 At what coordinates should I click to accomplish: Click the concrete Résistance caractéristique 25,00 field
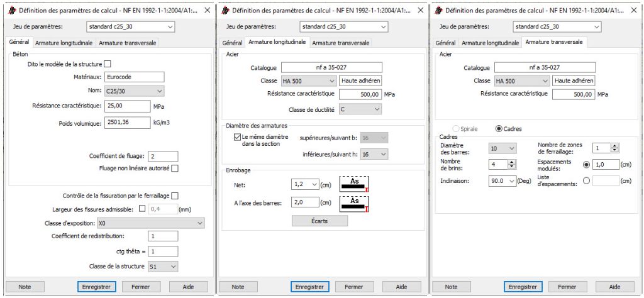coord(127,106)
